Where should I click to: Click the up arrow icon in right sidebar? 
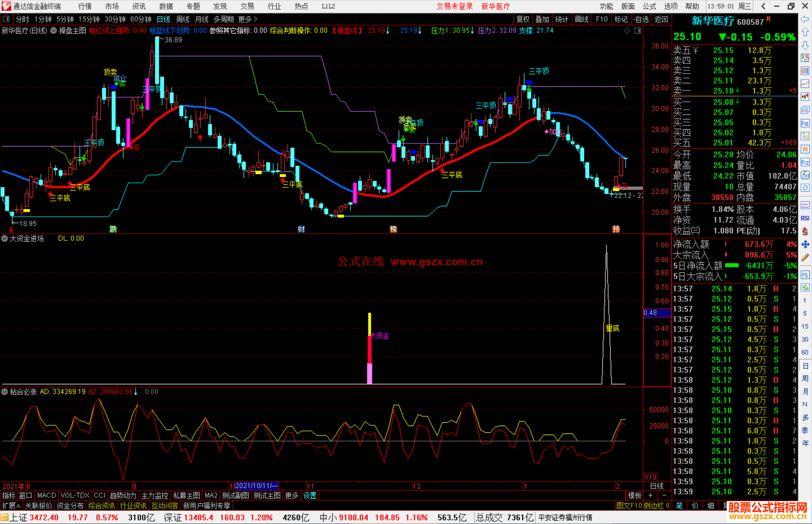[x=805, y=32]
